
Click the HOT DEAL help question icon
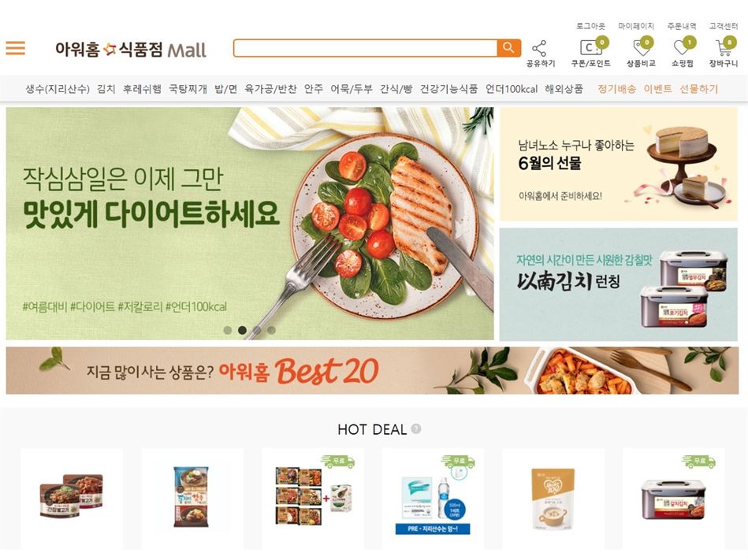[x=416, y=428]
